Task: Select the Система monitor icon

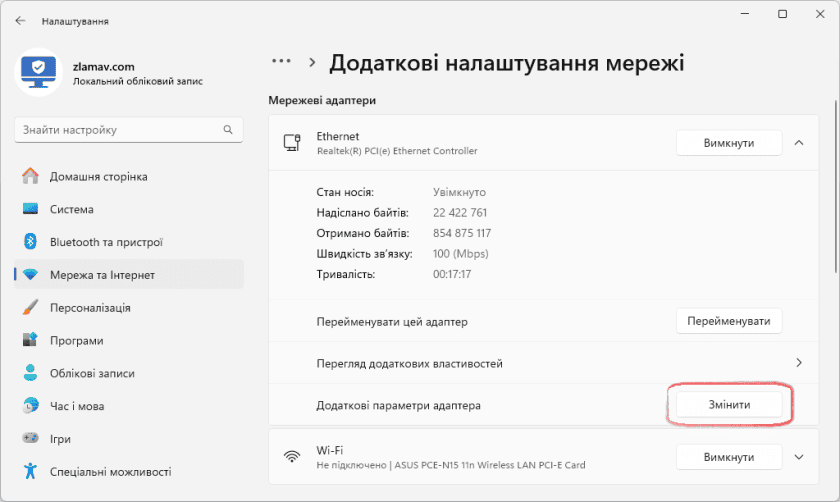Action: pos(31,209)
